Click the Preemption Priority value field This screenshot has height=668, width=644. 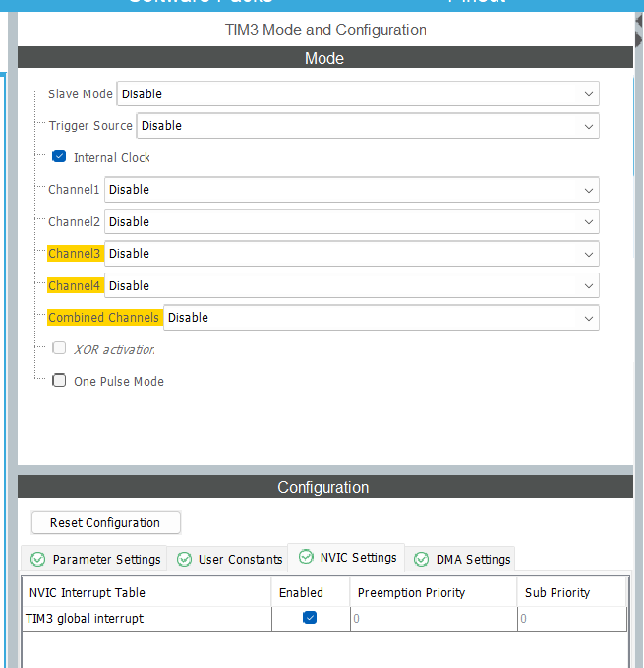coord(433,619)
